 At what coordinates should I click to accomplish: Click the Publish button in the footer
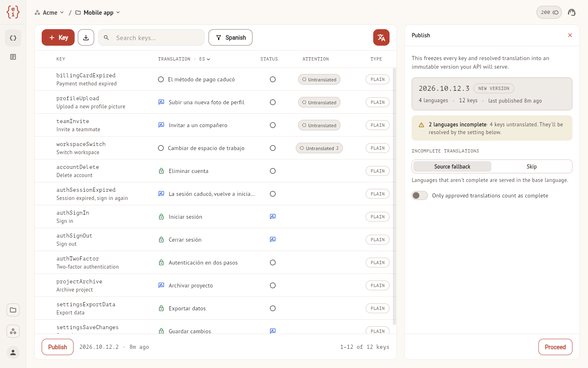[x=58, y=347]
